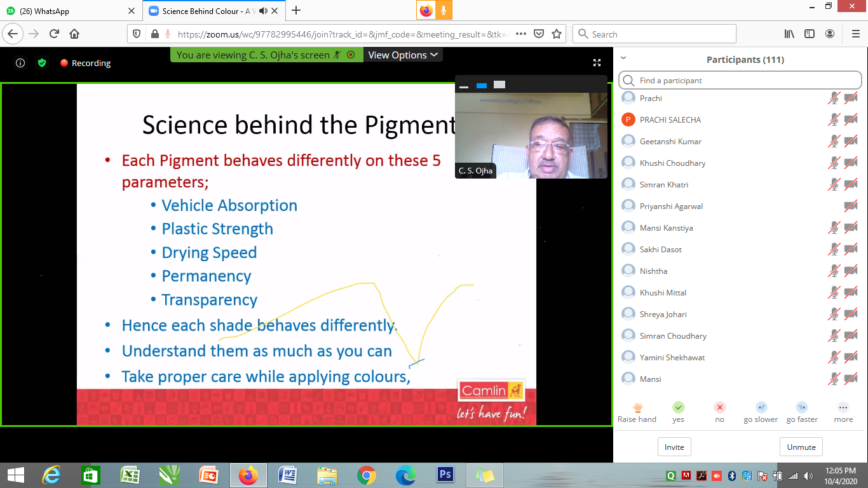Open the View Options dropdown
This screenshot has height=488, width=868.
403,55
